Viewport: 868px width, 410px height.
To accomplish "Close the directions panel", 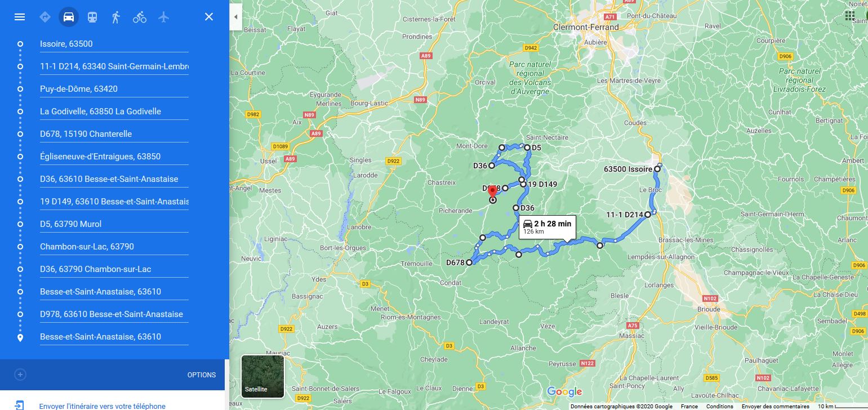I will pyautogui.click(x=209, y=17).
